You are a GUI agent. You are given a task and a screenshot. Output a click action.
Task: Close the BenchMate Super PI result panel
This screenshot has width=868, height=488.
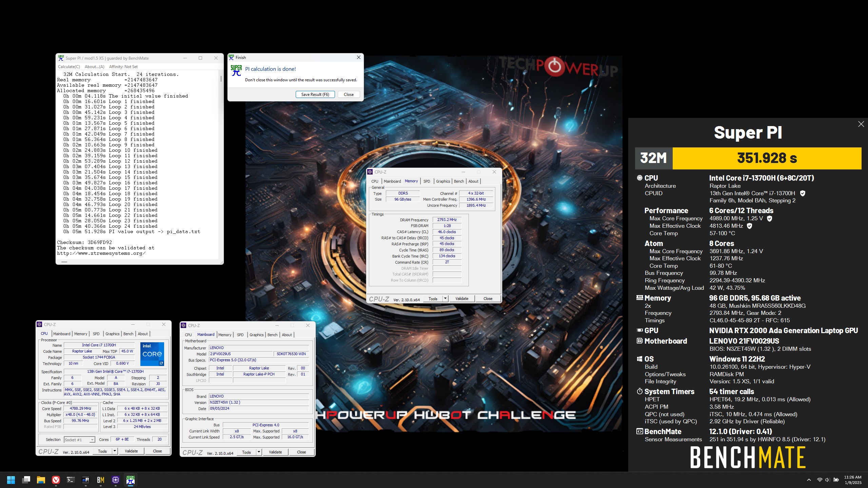click(x=861, y=124)
